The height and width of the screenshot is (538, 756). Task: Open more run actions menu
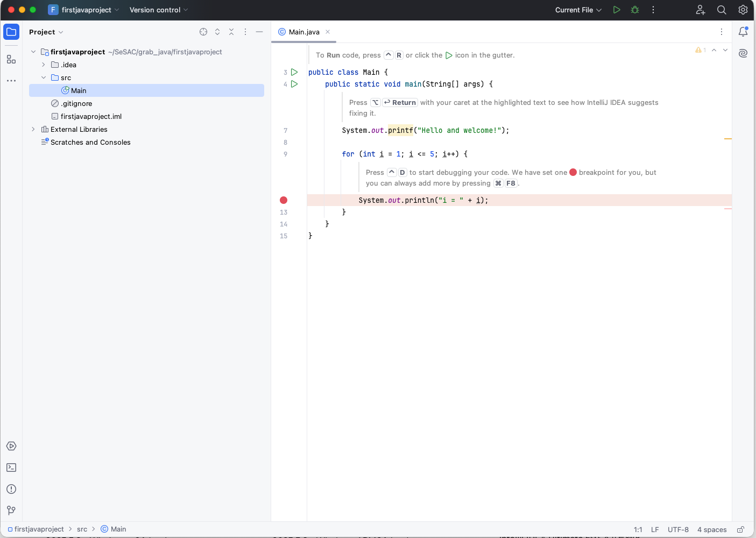click(x=653, y=10)
